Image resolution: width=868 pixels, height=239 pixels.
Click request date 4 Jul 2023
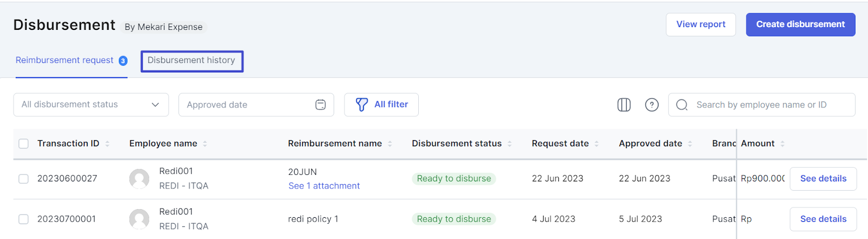coord(553,219)
